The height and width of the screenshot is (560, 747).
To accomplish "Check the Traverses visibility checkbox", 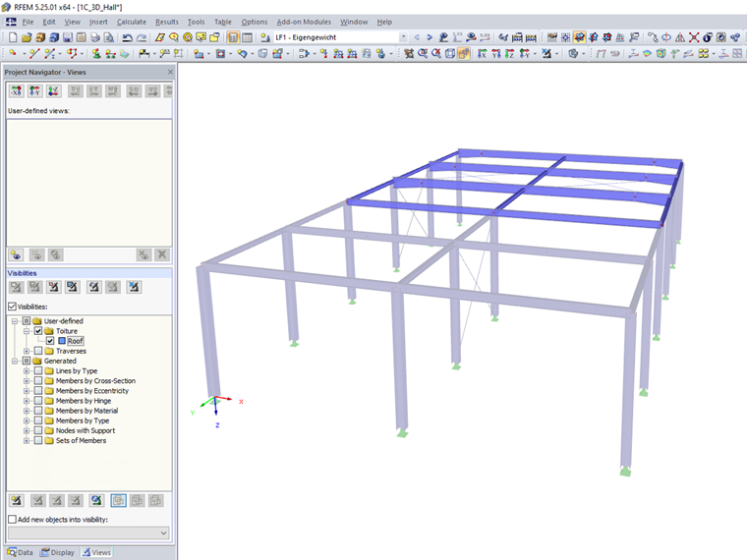I will pyautogui.click(x=38, y=351).
